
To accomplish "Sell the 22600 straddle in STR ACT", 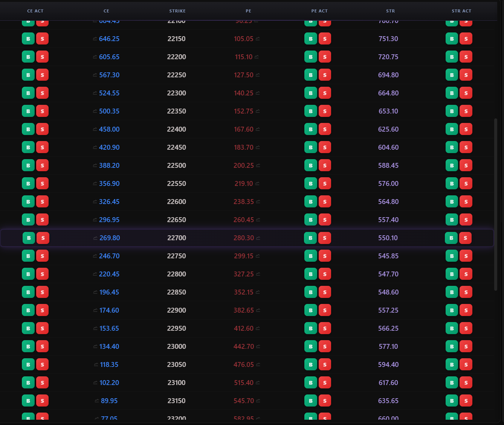I will pos(466,202).
